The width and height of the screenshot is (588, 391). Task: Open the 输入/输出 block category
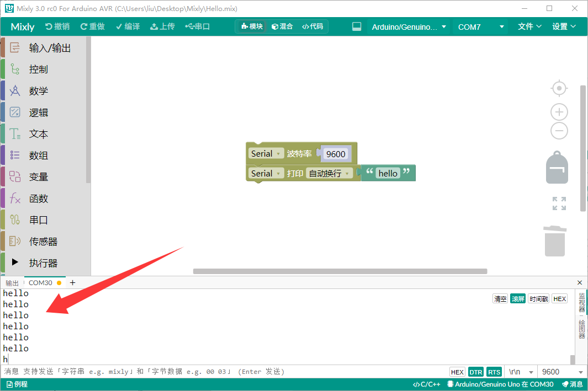(45, 48)
